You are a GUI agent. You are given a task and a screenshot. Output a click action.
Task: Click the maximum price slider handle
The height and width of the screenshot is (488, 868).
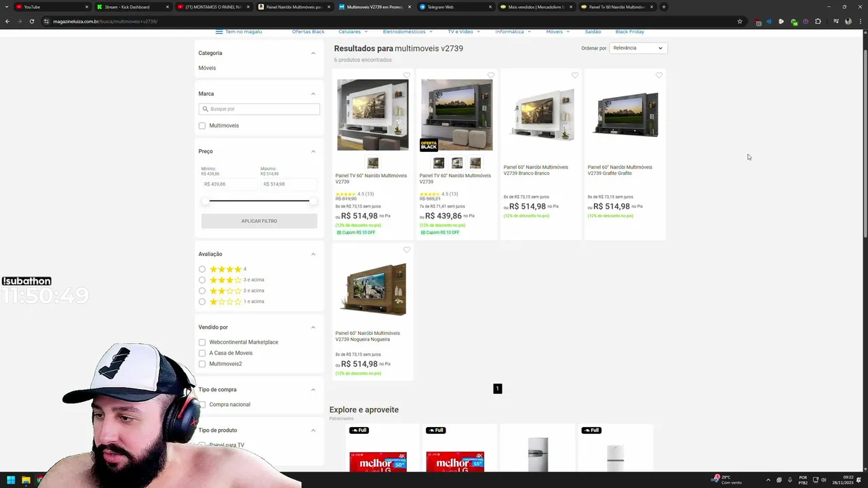tap(313, 201)
